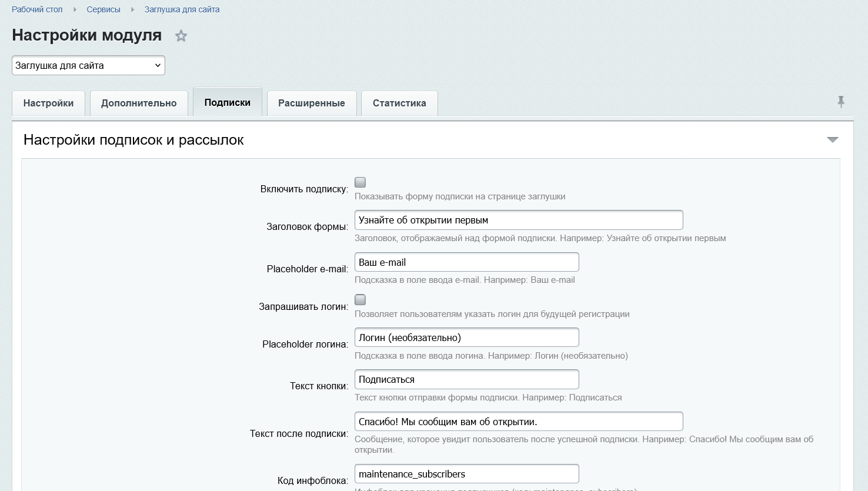The height and width of the screenshot is (491, 868).
Task: Edit the Placeholder логина text field
Action: pyautogui.click(x=467, y=338)
